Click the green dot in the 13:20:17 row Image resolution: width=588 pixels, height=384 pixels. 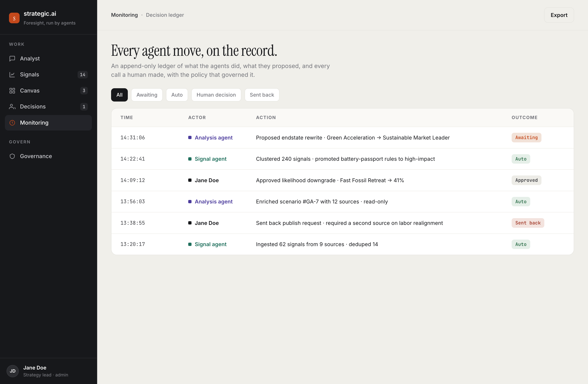click(x=190, y=244)
